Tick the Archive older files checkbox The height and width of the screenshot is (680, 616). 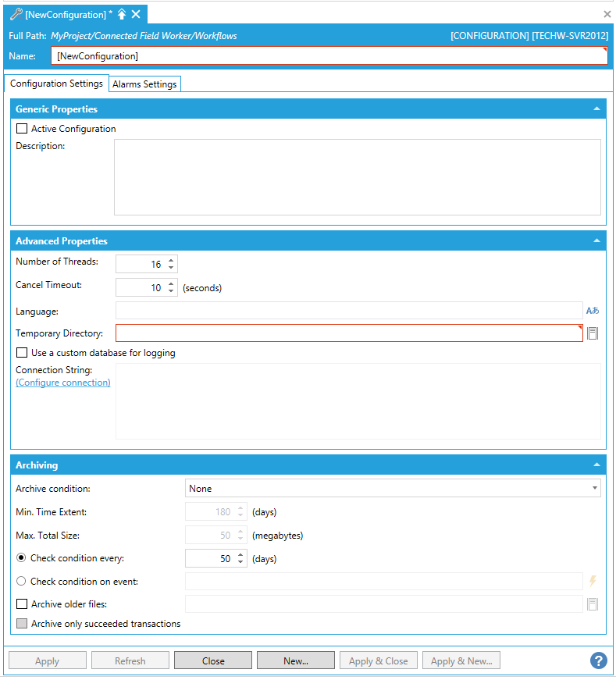click(x=22, y=603)
